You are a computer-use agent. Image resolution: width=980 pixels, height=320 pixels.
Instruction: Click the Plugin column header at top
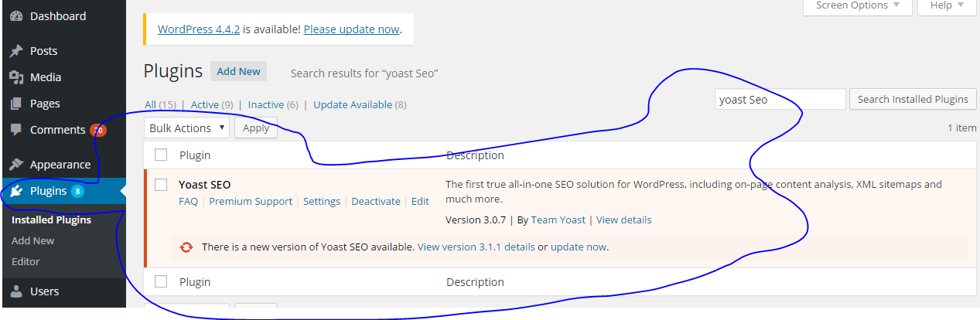(x=195, y=155)
